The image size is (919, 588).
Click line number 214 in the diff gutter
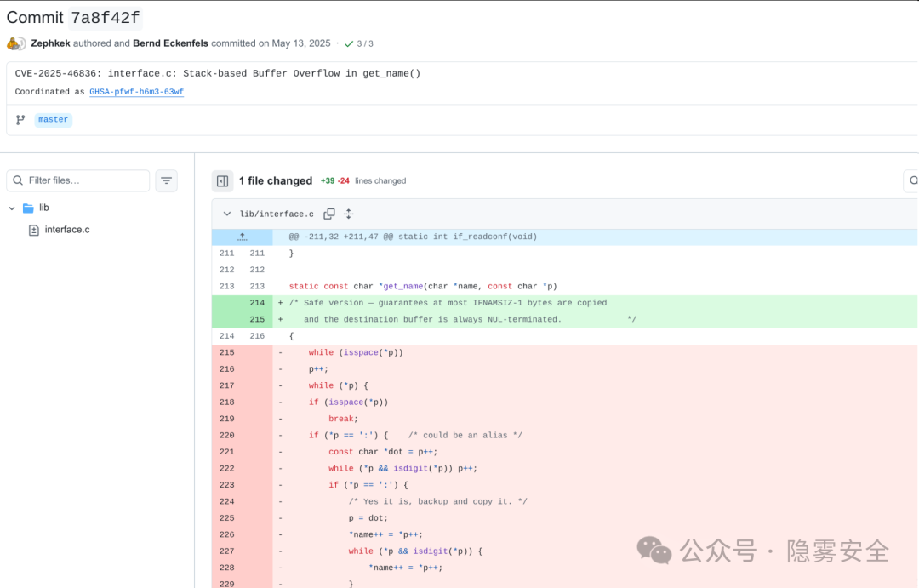coord(258,302)
